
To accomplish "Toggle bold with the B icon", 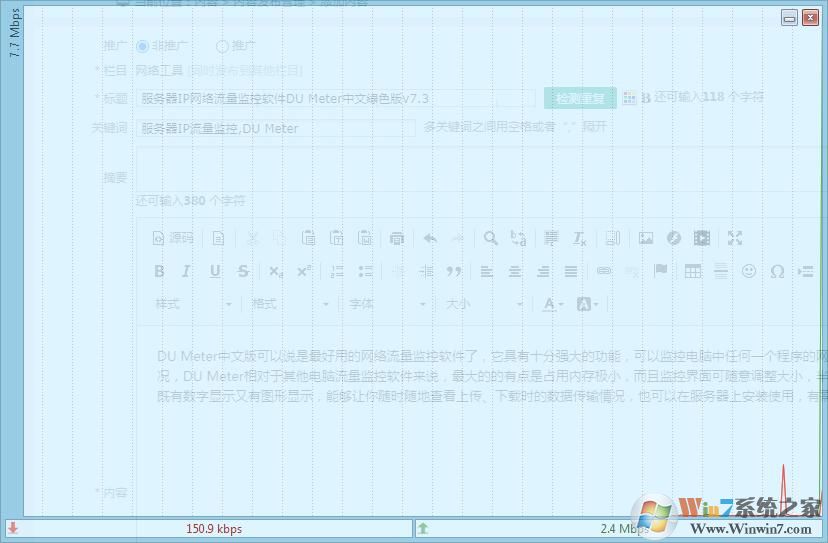I will pos(159,272).
